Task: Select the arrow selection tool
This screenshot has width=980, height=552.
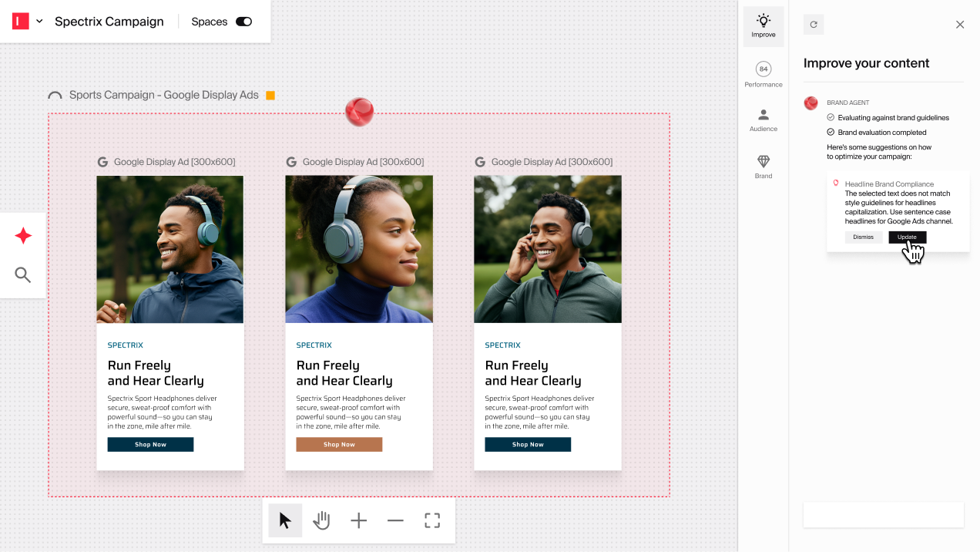Action: point(284,520)
